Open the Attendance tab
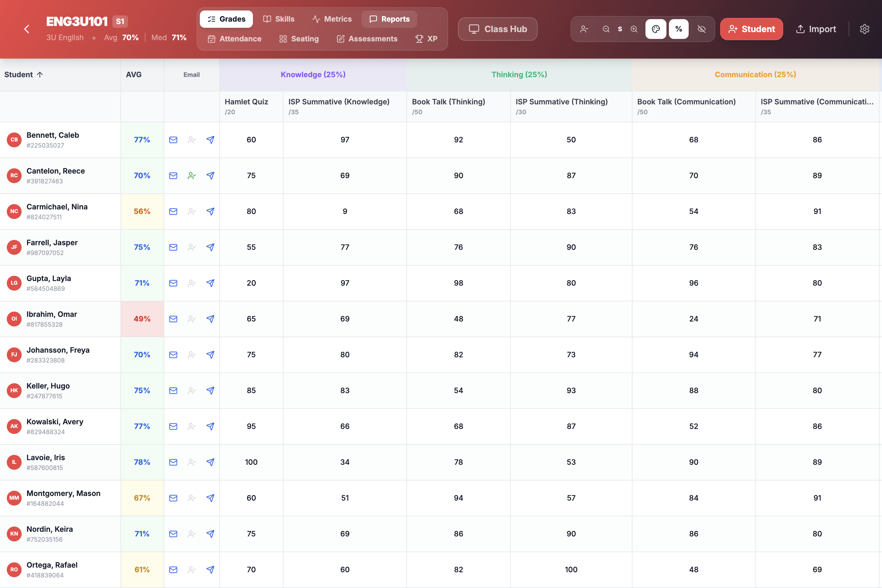Image resolution: width=882 pixels, height=588 pixels. [x=234, y=39]
